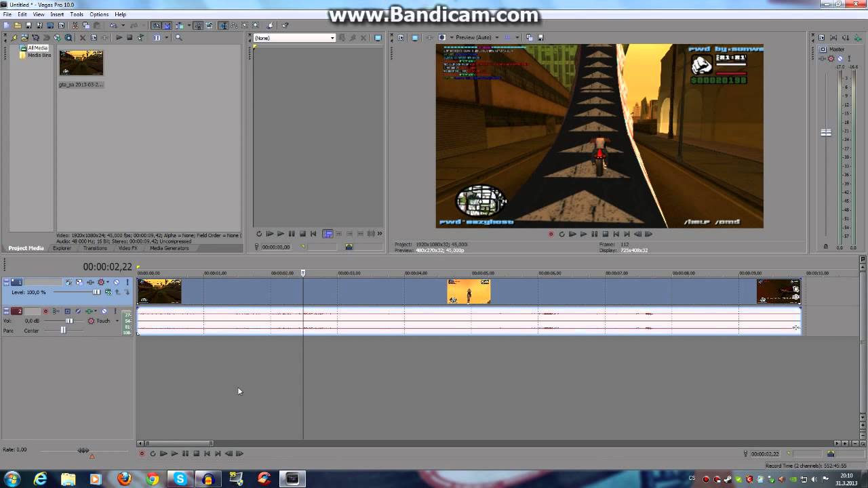Click Record button under video preview
The image size is (868, 488).
click(x=551, y=234)
